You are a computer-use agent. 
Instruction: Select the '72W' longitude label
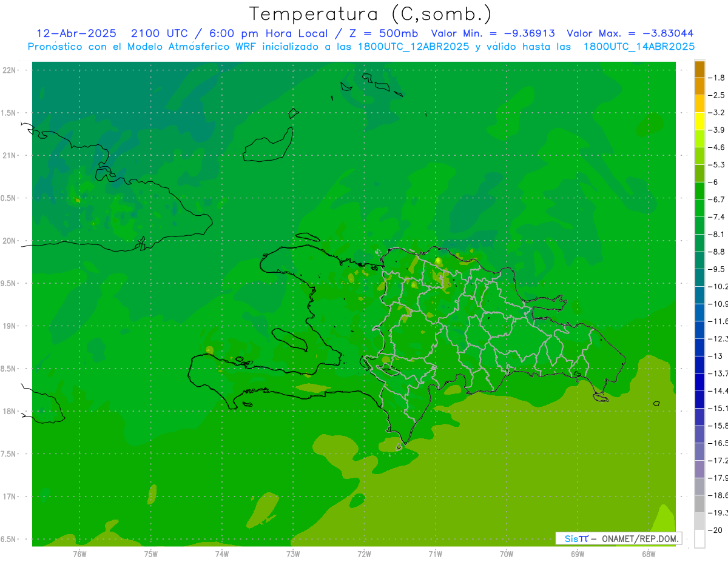(364, 554)
